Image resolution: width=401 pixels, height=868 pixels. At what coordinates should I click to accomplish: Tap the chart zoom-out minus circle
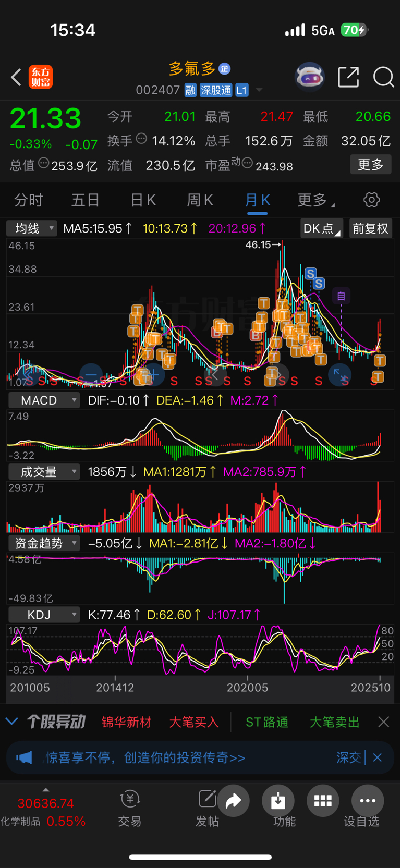91,375
